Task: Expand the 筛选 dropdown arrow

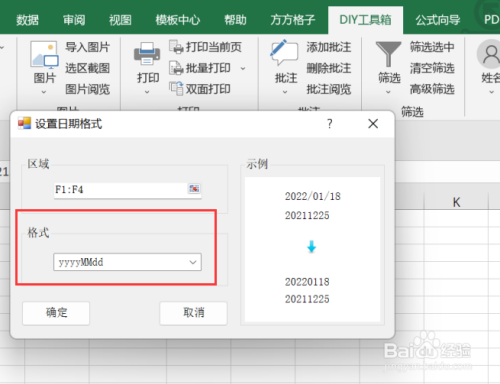Action: click(388, 92)
